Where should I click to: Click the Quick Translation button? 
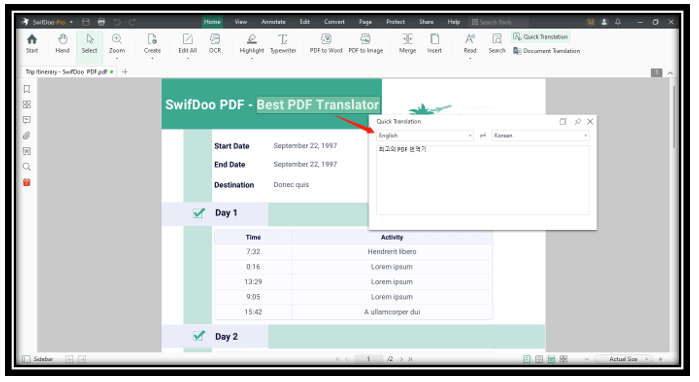[541, 37]
